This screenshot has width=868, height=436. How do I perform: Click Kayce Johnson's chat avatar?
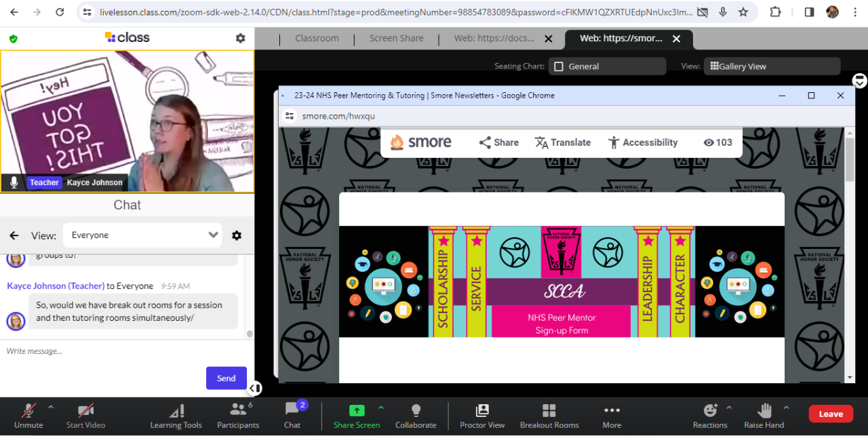[16, 321]
